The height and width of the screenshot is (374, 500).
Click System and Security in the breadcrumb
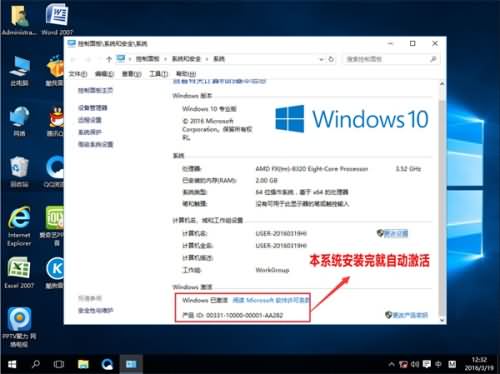186,59
